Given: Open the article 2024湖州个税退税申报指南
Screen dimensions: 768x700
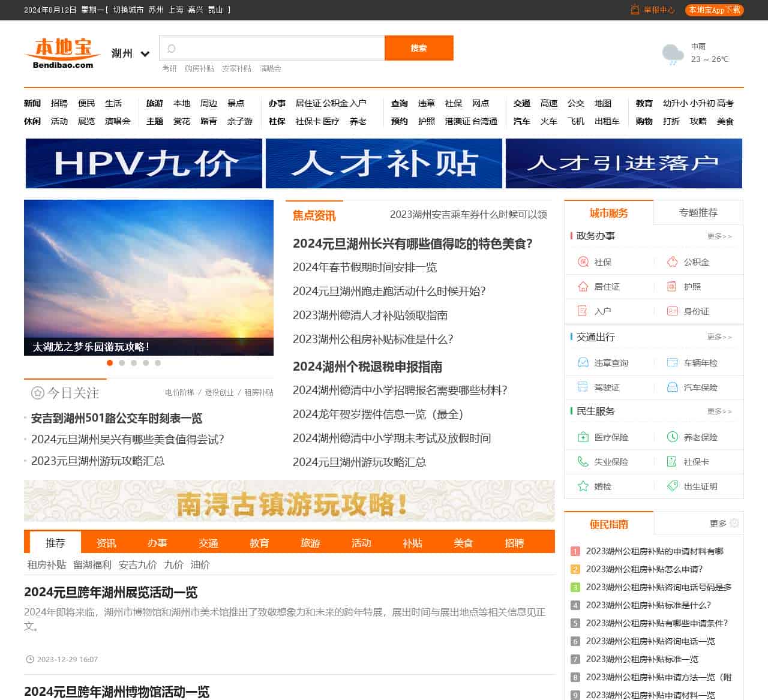Looking at the screenshot, I should (x=367, y=367).
